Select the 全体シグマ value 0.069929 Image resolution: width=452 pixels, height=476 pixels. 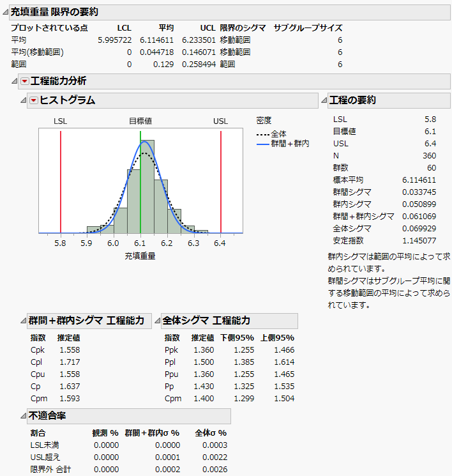click(x=419, y=229)
